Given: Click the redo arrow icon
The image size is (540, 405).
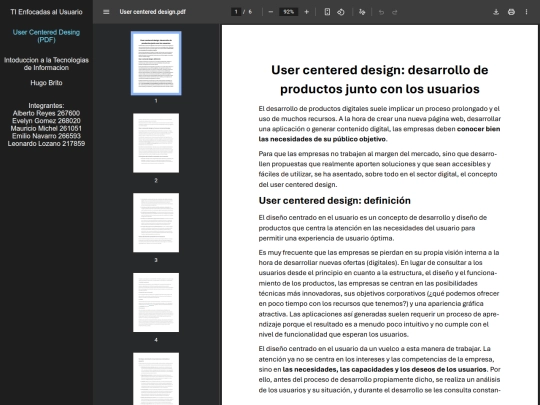Looking at the screenshot, I should click(x=395, y=12).
